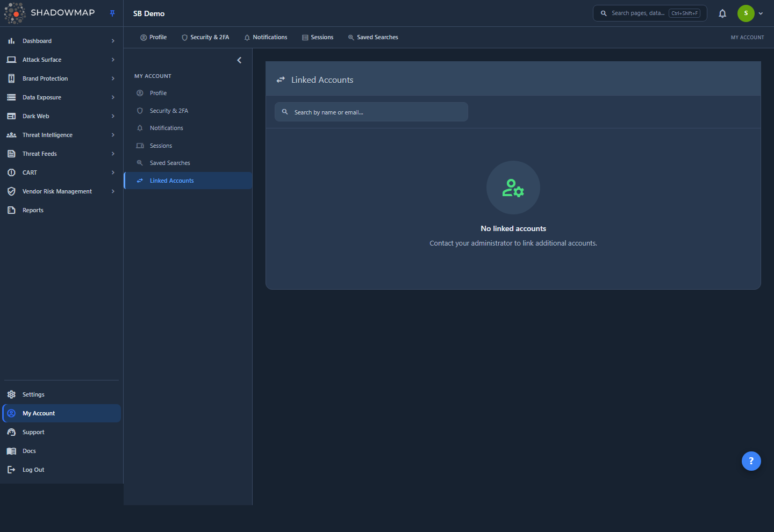Click the Log Out icon
Screen dimensions: 774x532
point(11,470)
